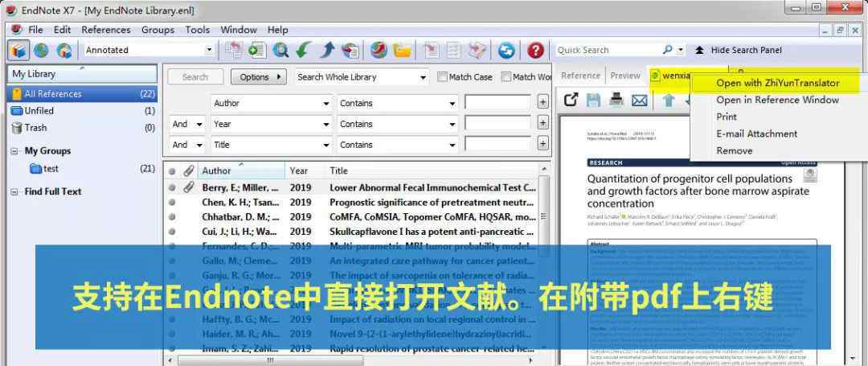Click the Insert Citation toolbar icon
The height and width of the screenshot is (366, 868).
click(431, 51)
